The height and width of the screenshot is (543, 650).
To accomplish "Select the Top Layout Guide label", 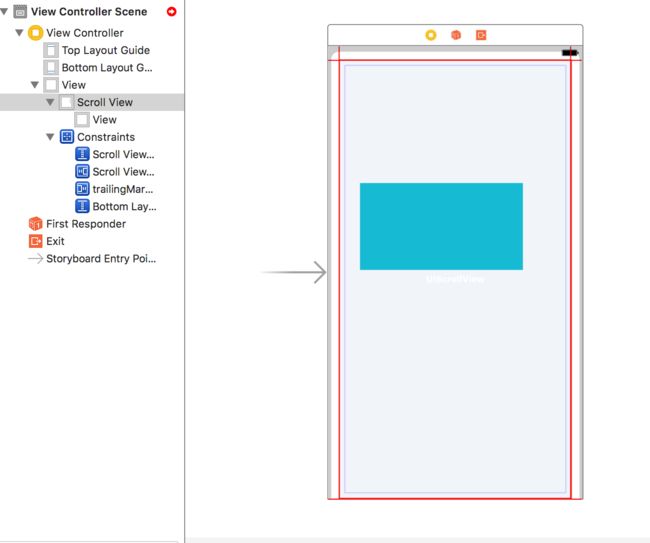I will (x=106, y=50).
